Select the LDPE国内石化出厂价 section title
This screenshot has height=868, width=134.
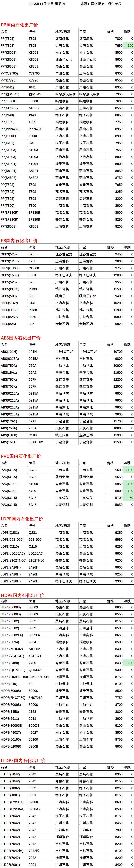coord(22,519)
